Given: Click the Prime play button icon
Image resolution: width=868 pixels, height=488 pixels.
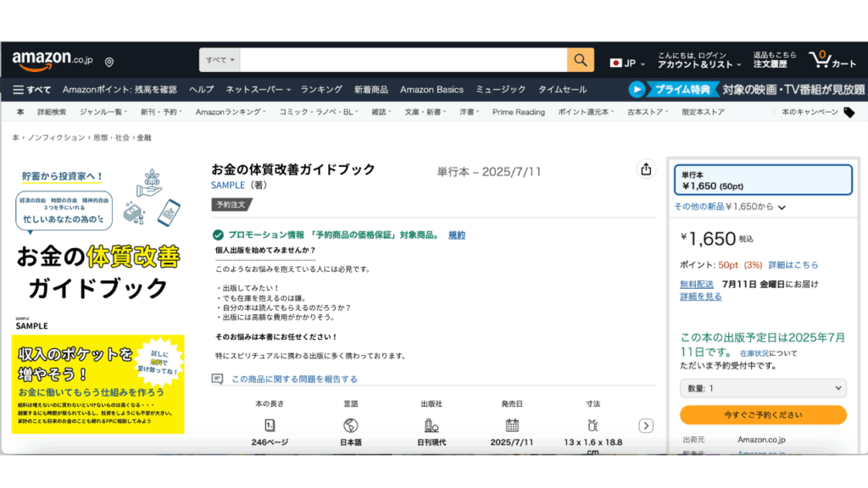Looking at the screenshot, I should click(x=637, y=89).
